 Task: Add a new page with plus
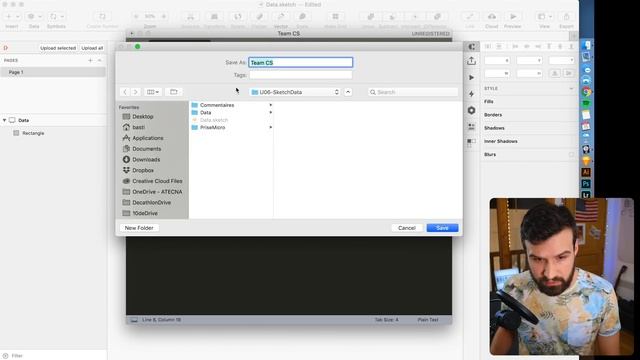tap(90, 60)
